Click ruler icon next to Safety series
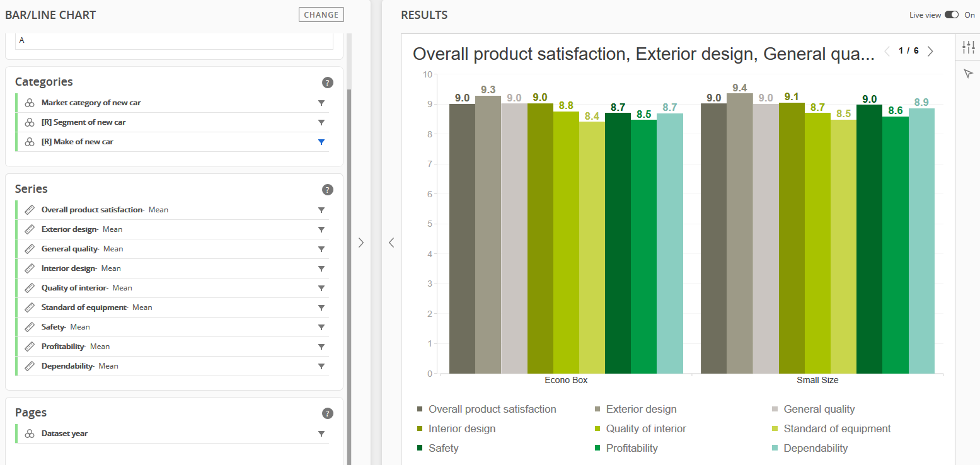The height and width of the screenshot is (465, 980). 30,327
